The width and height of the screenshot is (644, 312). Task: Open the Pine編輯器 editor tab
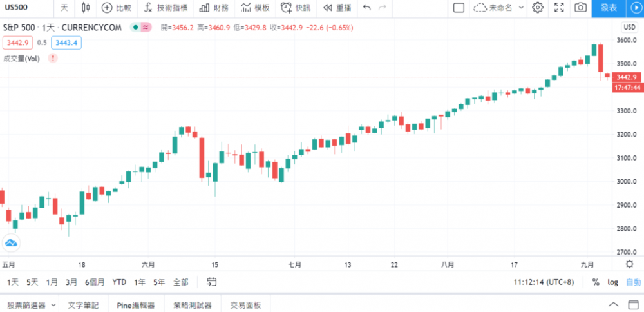(x=136, y=305)
